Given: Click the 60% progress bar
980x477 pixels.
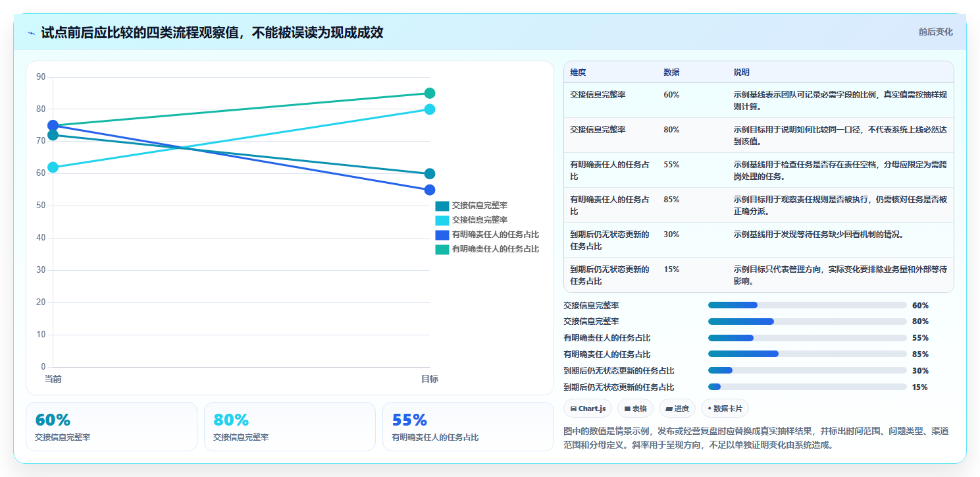Looking at the screenshot, I should tap(807, 305).
